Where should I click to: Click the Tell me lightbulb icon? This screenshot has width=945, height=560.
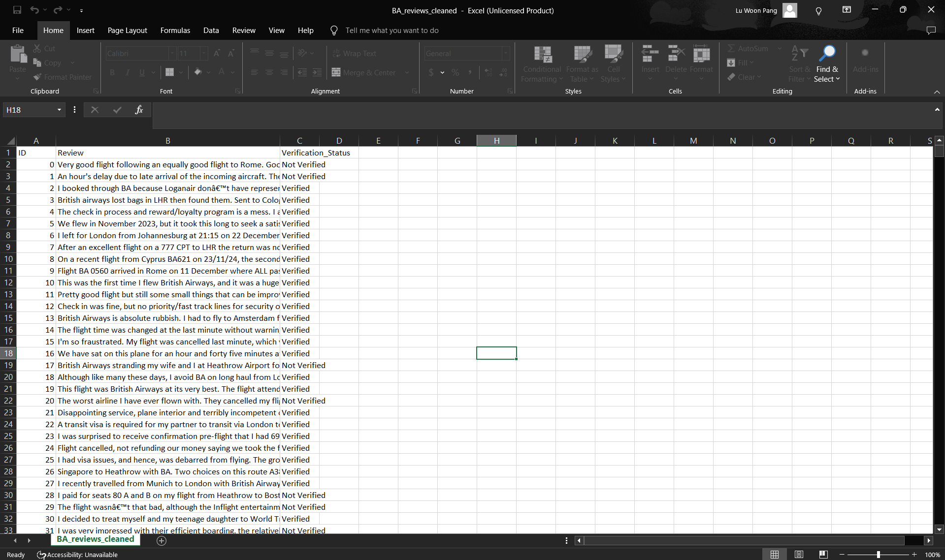334,31
